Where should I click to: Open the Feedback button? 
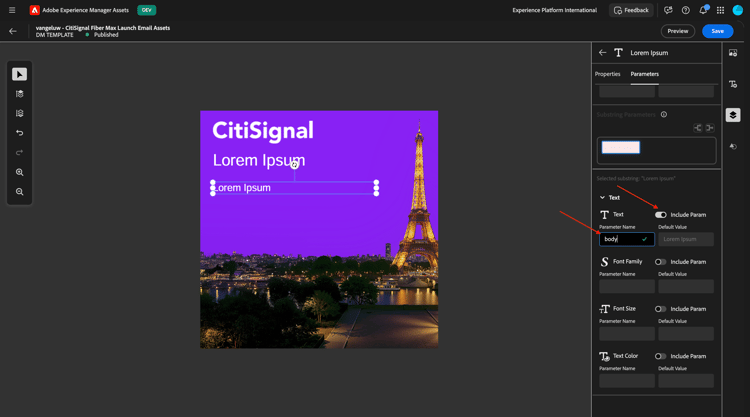(x=631, y=10)
